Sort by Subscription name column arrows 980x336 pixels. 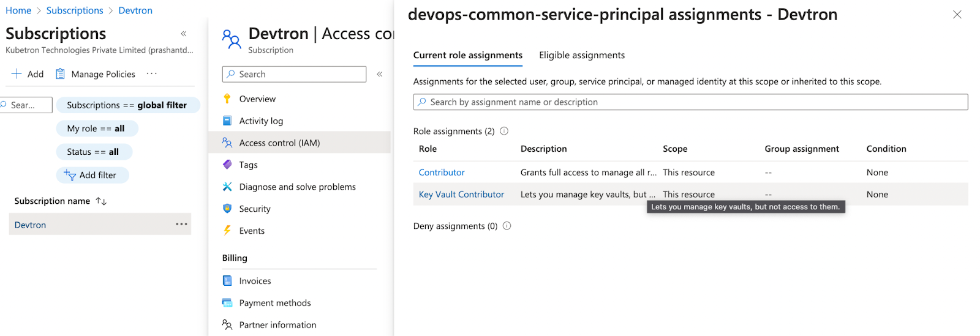coord(102,201)
